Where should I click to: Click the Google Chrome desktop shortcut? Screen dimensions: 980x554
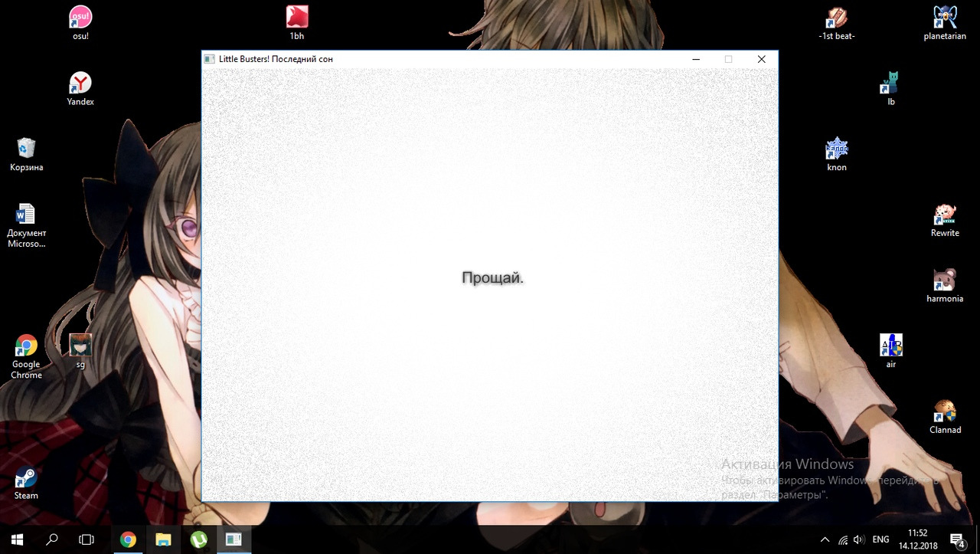pyautogui.click(x=26, y=346)
